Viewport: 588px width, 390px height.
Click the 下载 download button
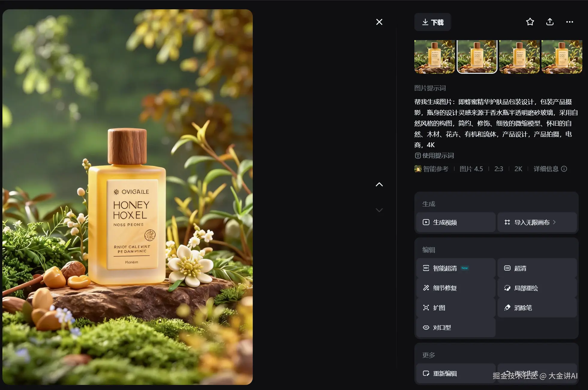[432, 22]
